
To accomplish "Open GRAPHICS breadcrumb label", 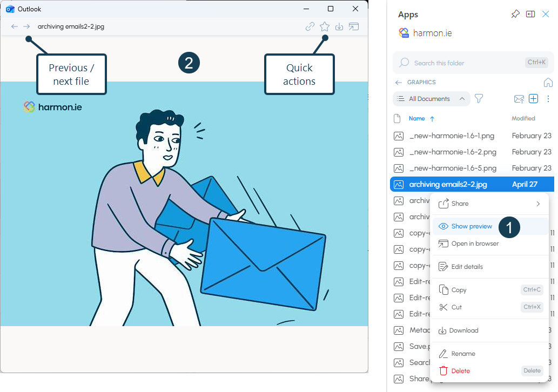I will click(x=421, y=82).
